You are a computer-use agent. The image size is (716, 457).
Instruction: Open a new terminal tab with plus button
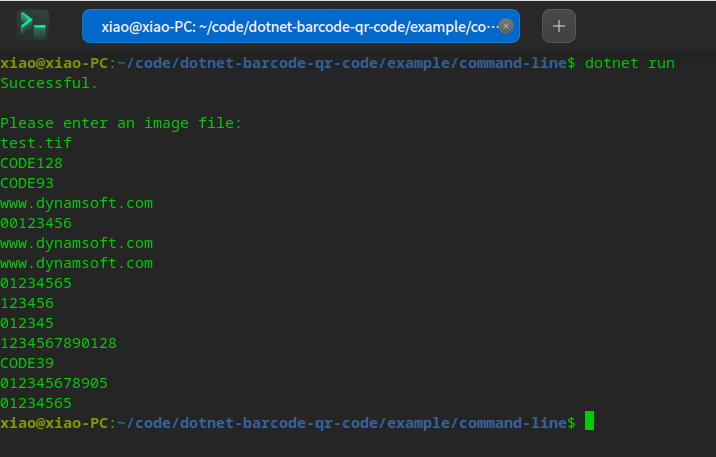point(558,26)
